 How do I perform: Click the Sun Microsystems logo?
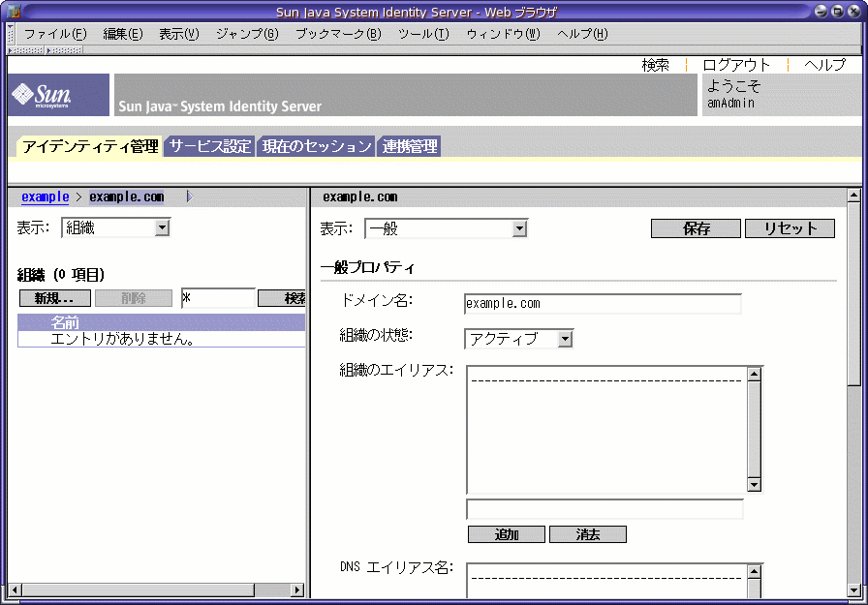pos(58,95)
